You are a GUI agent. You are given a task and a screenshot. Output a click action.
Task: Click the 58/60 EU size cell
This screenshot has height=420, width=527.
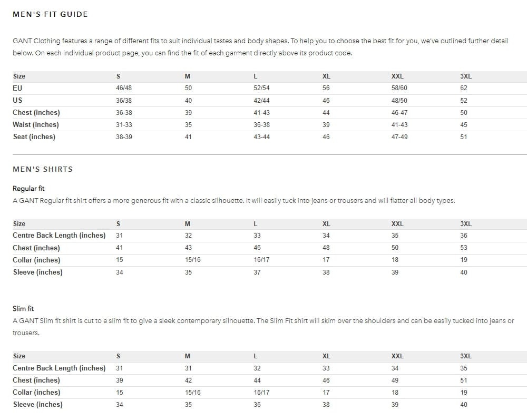[399, 88]
